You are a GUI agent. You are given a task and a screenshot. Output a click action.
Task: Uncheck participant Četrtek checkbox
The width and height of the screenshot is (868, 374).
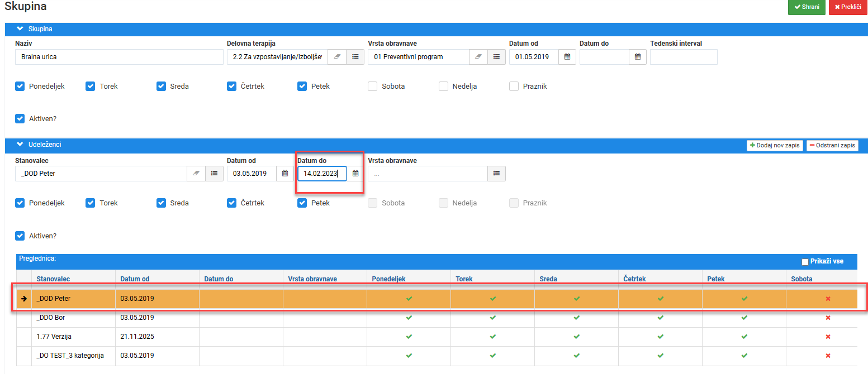coord(231,203)
